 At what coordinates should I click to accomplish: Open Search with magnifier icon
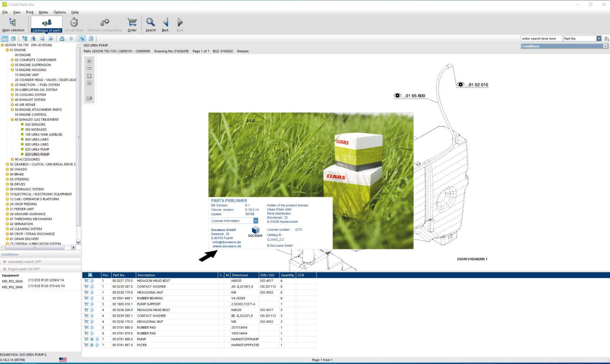click(151, 25)
